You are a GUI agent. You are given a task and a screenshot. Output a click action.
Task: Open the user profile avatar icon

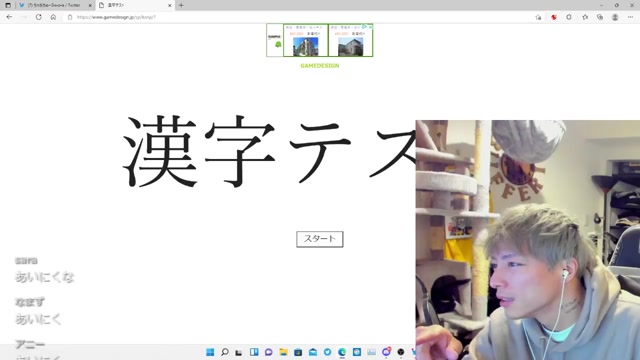615,17
